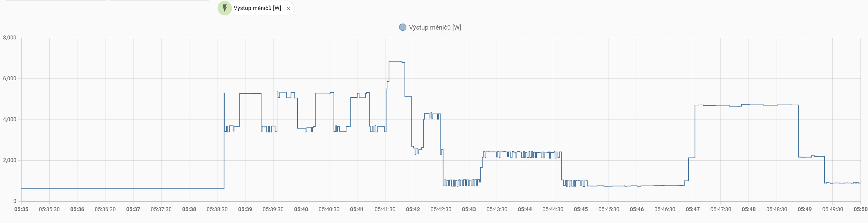Click the 05:35 time axis label

(x=21, y=209)
